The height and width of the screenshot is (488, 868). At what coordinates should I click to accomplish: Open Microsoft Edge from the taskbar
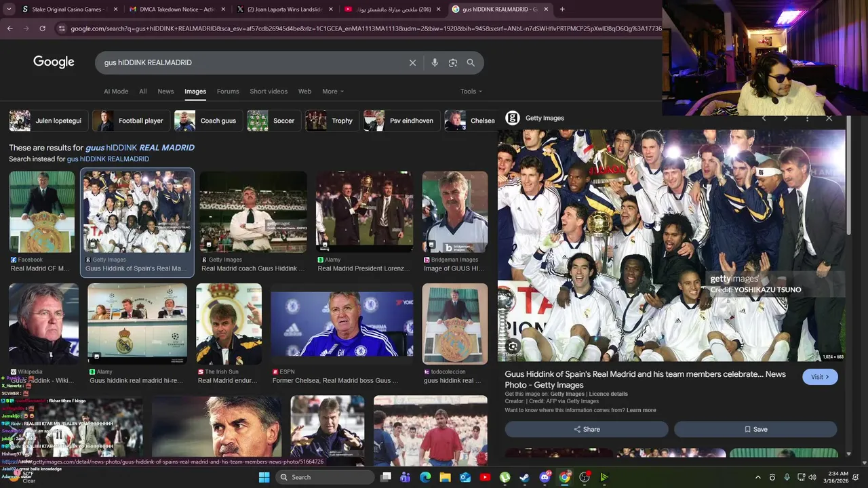(x=425, y=477)
